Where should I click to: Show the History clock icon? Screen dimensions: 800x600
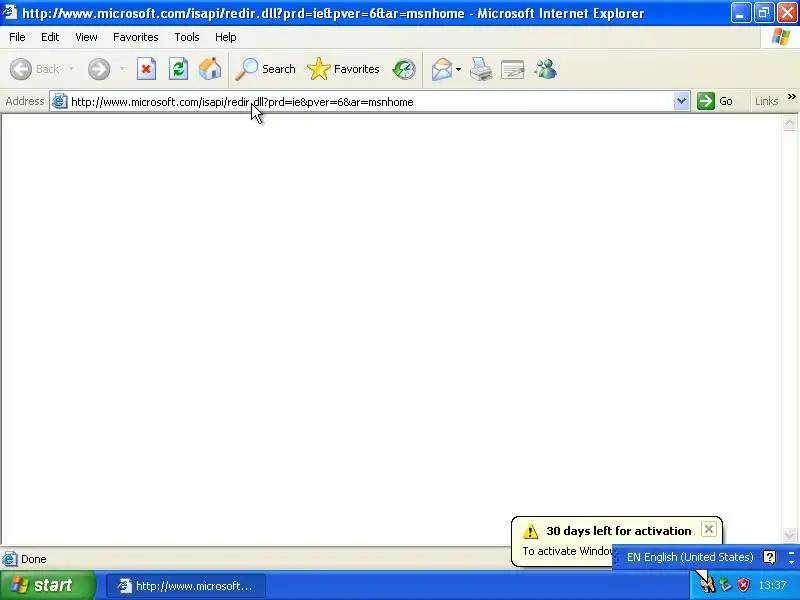404,69
